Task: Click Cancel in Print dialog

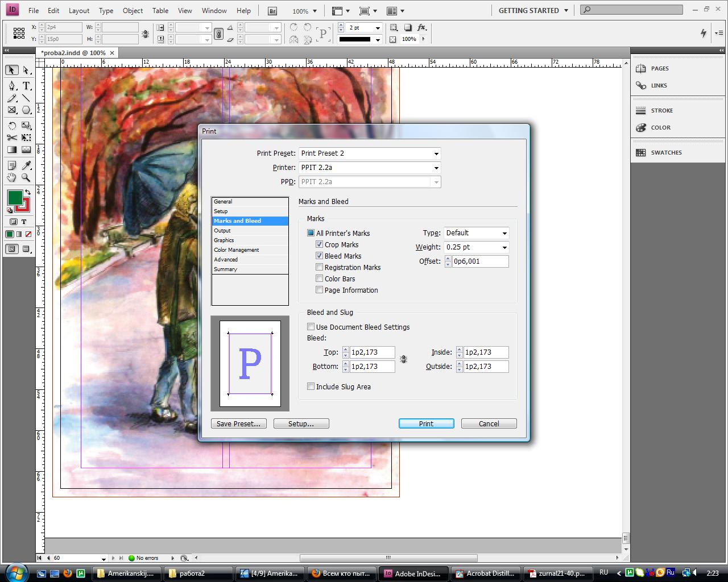Action: coord(489,423)
